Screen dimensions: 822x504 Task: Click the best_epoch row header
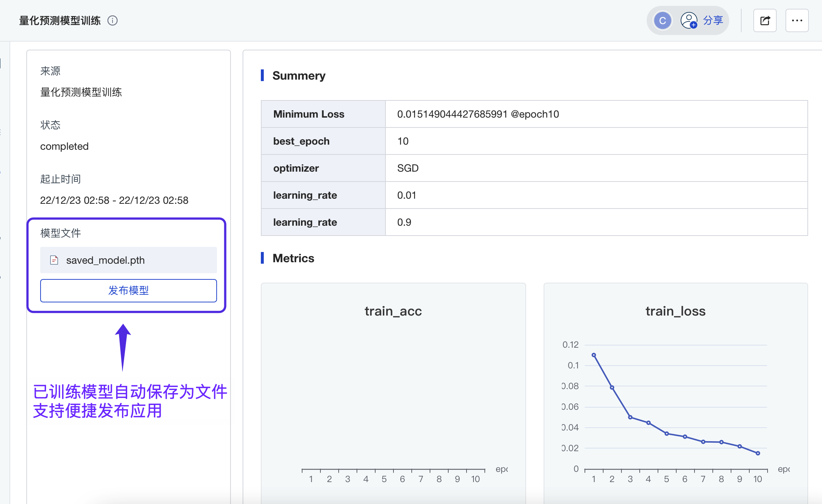pos(323,141)
